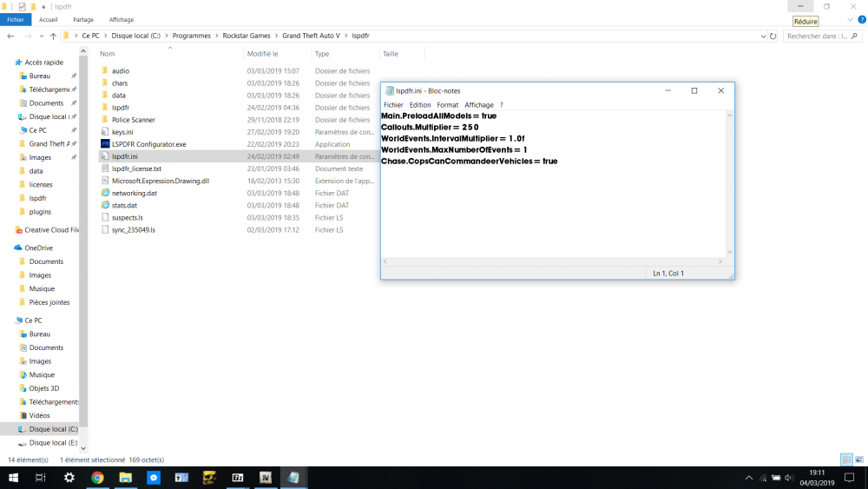Go up one folder level
The height and width of the screenshot is (489, 868).
point(53,36)
